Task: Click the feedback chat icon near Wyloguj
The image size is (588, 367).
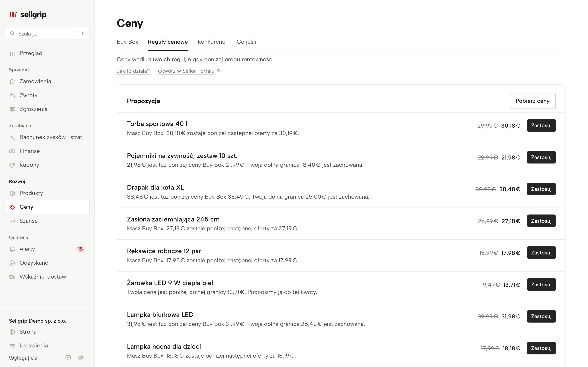Action: tap(68, 358)
